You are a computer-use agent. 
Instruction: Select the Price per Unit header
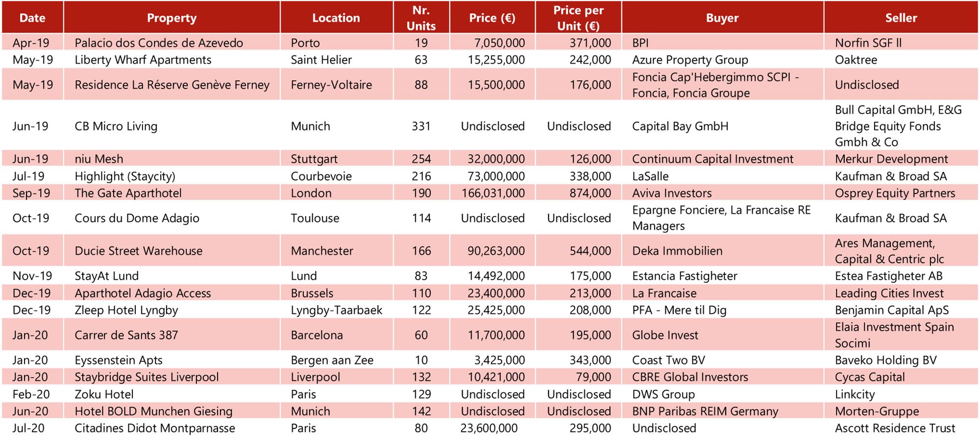(578, 18)
